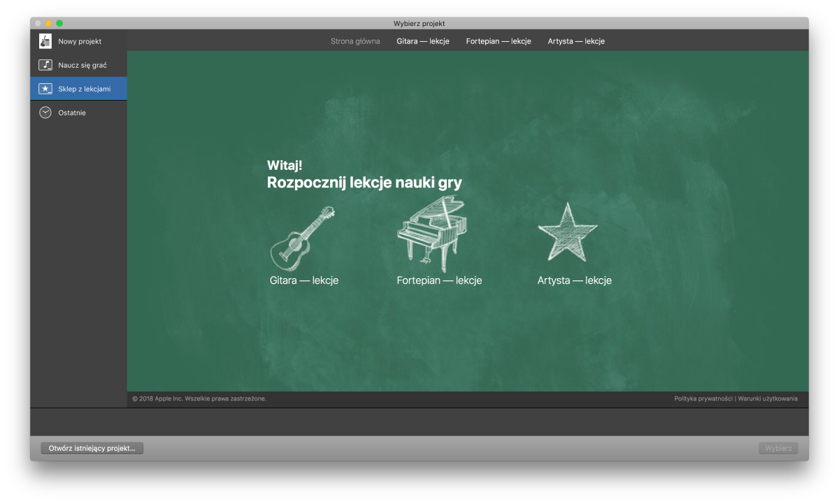Screen dimensions: 839x504
Task: Open the Strona główna tab
Action: coord(355,41)
